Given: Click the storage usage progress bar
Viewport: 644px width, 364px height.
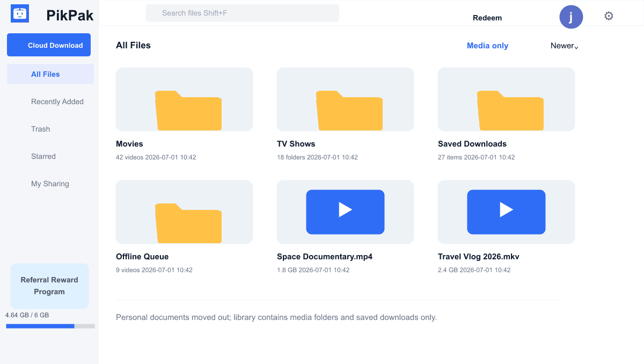Looking at the screenshot, I should (x=50, y=326).
